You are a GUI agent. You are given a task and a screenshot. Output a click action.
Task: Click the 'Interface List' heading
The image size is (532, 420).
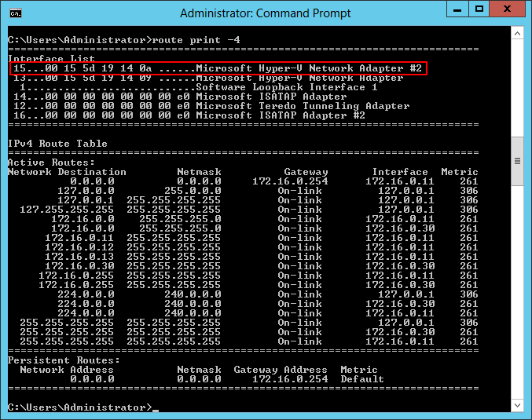pos(51,59)
